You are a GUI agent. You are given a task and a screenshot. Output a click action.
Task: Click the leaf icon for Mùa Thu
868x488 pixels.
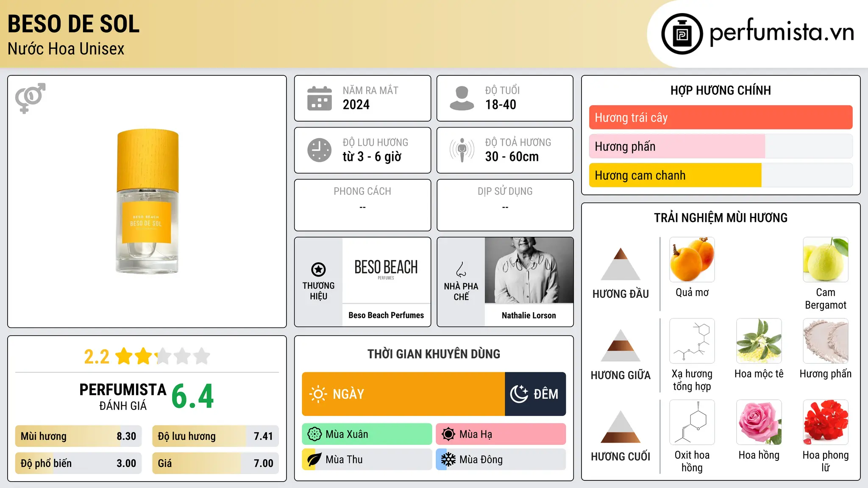pyautogui.click(x=314, y=460)
